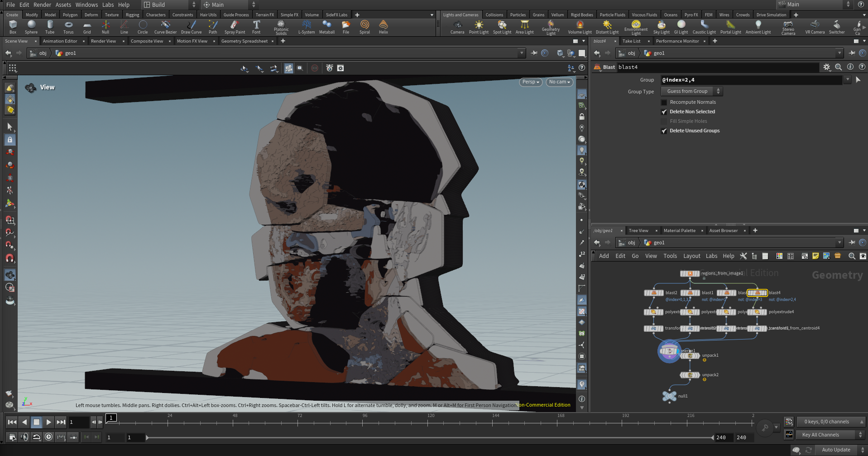Open the Group Type dropdown
868x456 pixels.
(691, 91)
